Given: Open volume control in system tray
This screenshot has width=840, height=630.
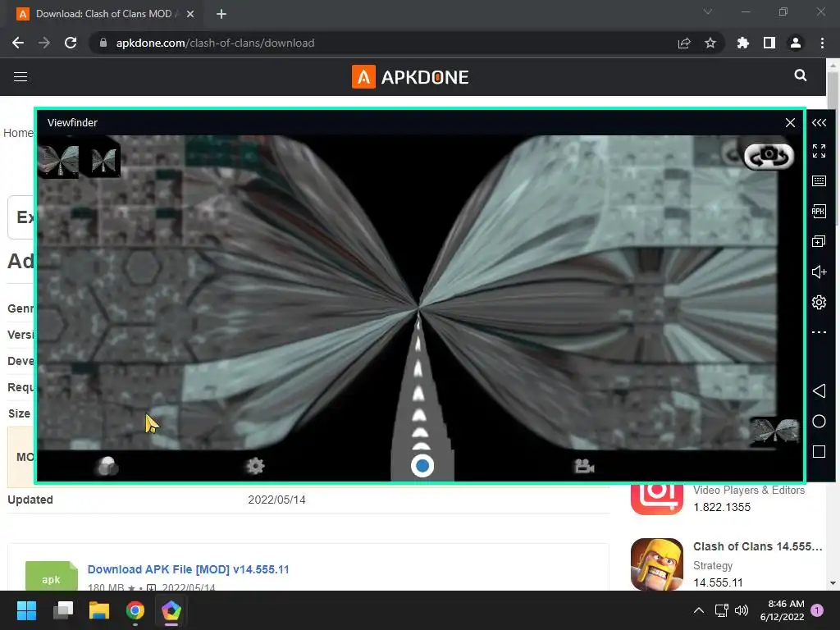Looking at the screenshot, I should click(742, 610).
